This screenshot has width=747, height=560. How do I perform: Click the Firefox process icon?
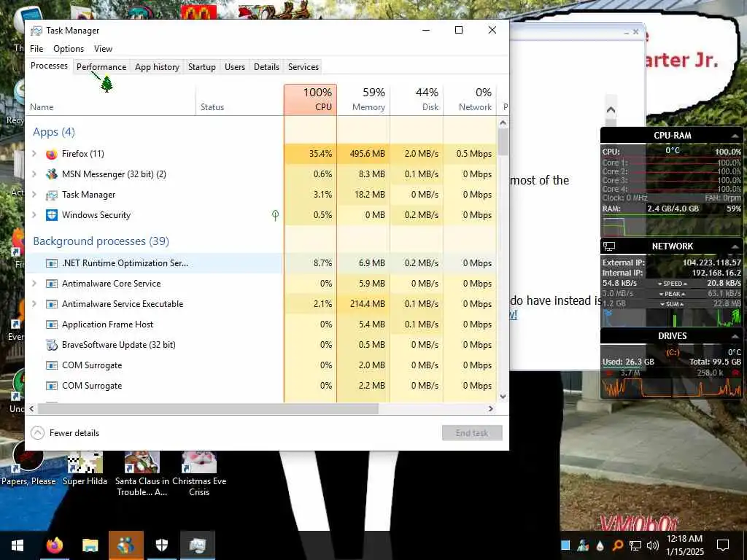pyautogui.click(x=52, y=154)
